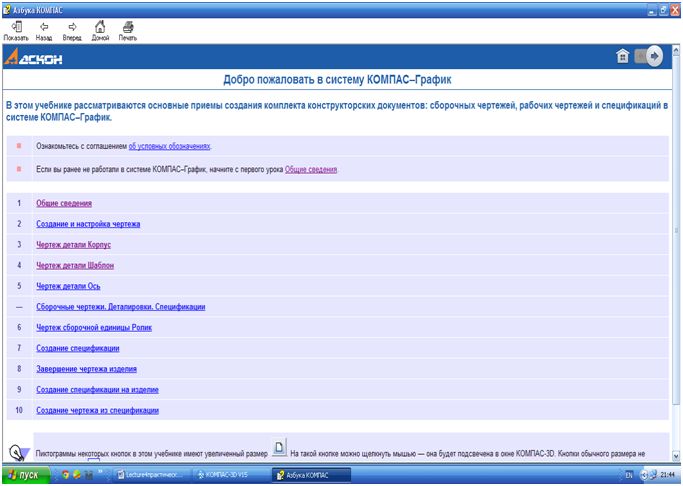Click the ASCON logo in the header
Image resolution: width=683 pixels, height=486 pixels.
click(33, 57)
